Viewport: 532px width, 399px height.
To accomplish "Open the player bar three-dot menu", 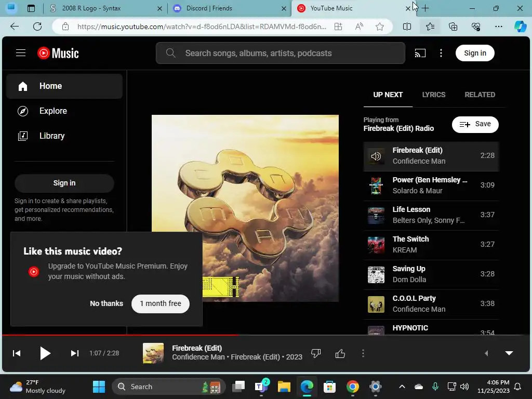I will (363, 353).
